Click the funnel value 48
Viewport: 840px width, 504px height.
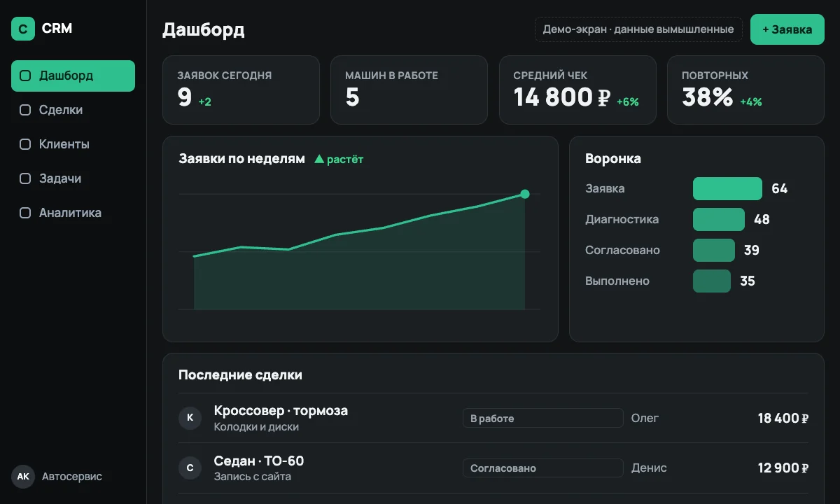click(762, 220)
